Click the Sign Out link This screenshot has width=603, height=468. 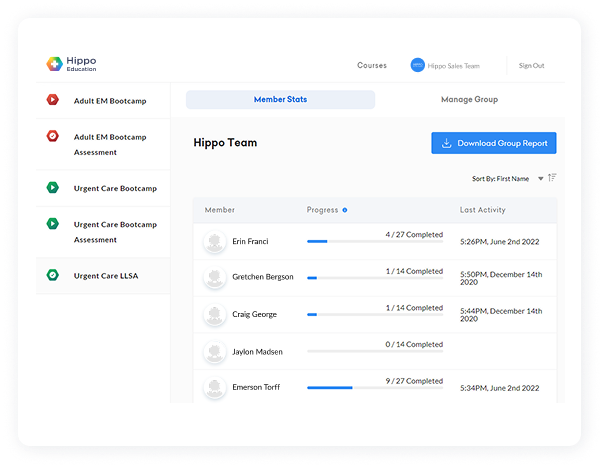tap(531, 66)
